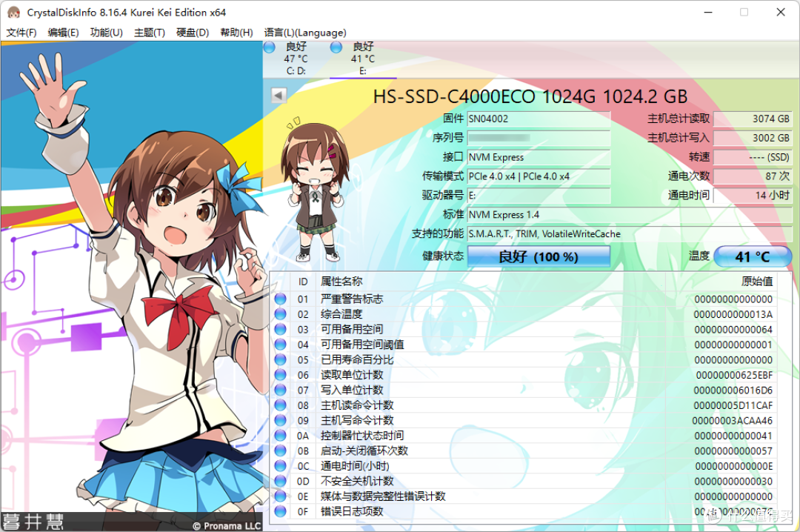Select the C: D: drive status orb

click(x=270, y=47)
